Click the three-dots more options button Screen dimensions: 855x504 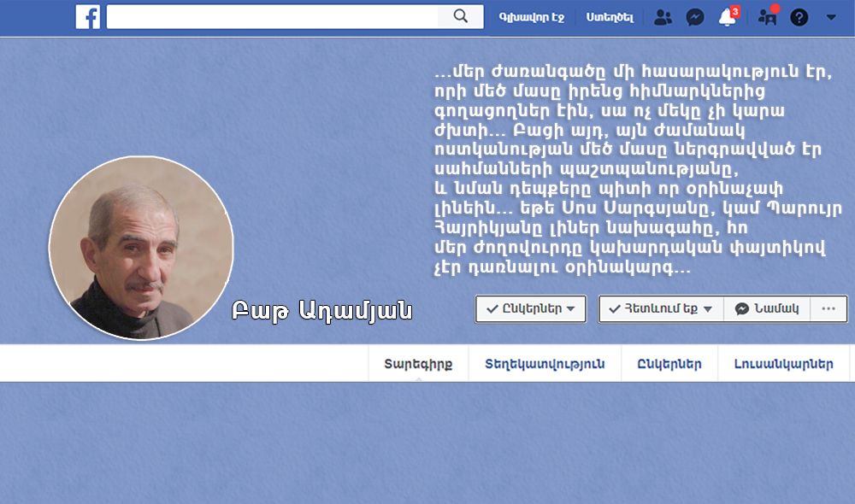click(x=828, y=309)
